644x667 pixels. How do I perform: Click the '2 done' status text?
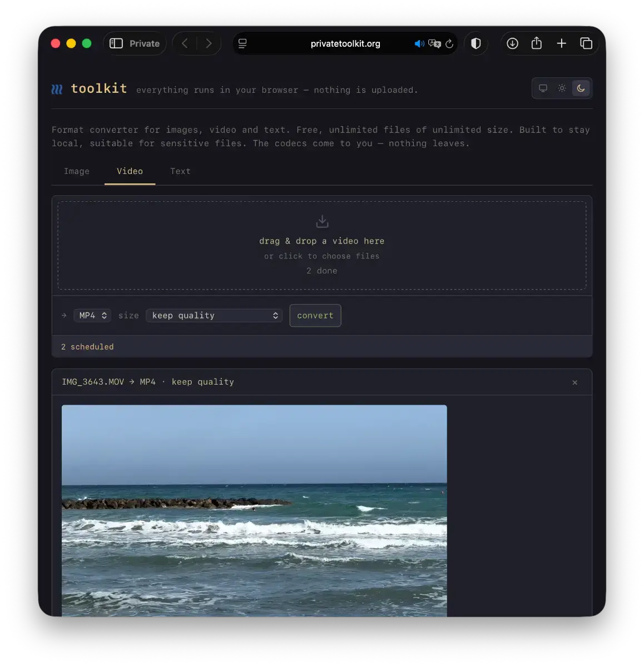click(322, 271)
